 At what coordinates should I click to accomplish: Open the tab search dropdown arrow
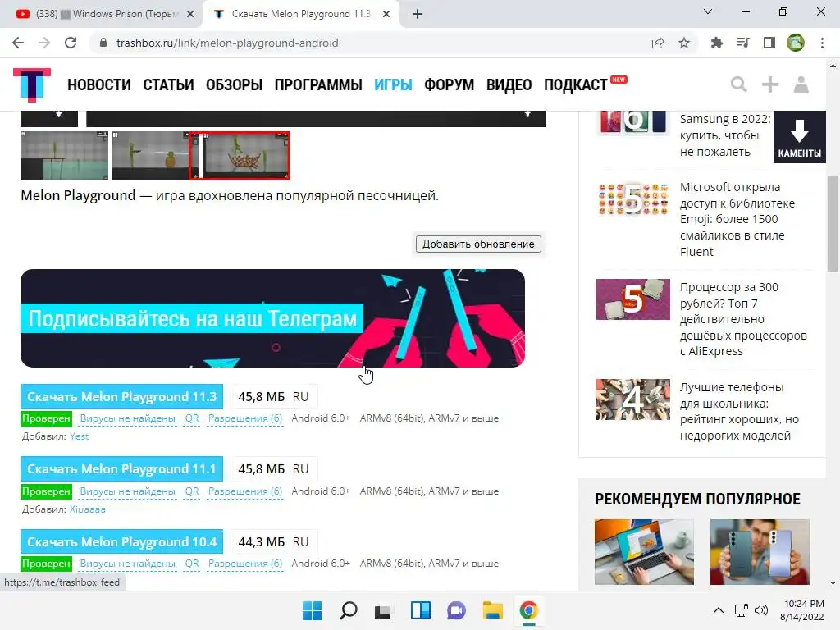(708, 11)
